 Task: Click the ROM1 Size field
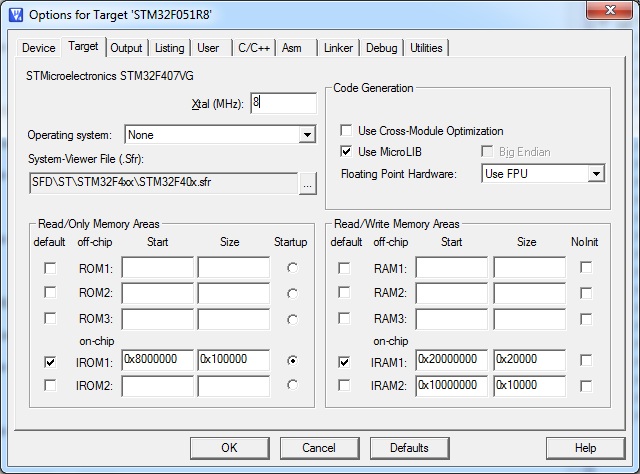(233, 267)
